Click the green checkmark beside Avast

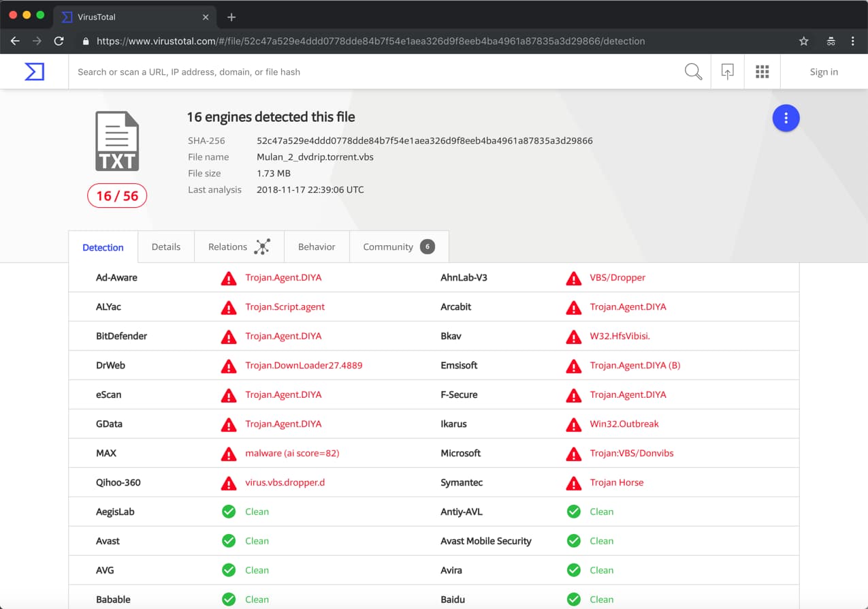(x=229, y=540)
